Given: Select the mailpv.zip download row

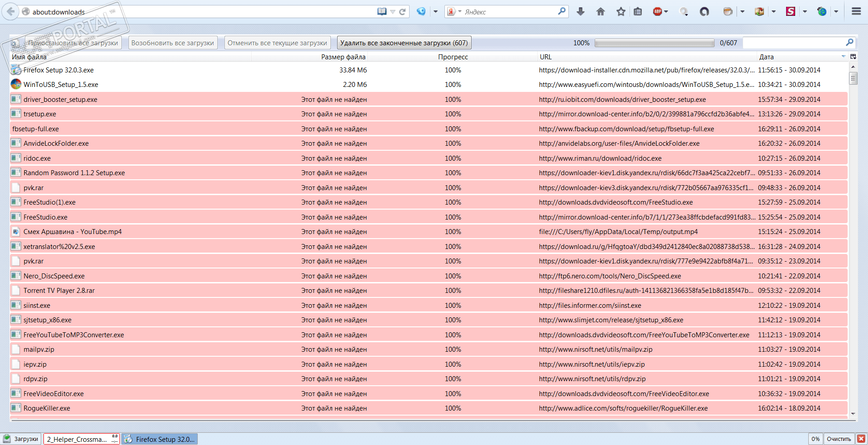Looking at the screenshot, I should tap(429, 349).
